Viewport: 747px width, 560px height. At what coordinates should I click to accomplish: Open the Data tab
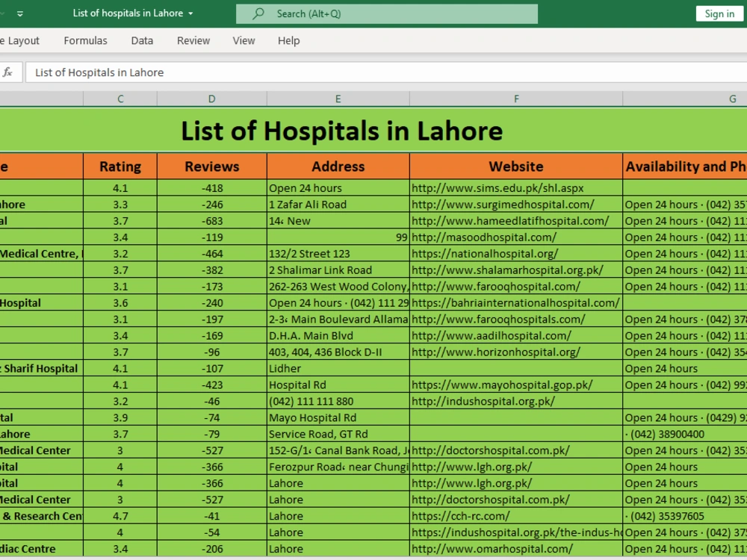coord(142,40)
